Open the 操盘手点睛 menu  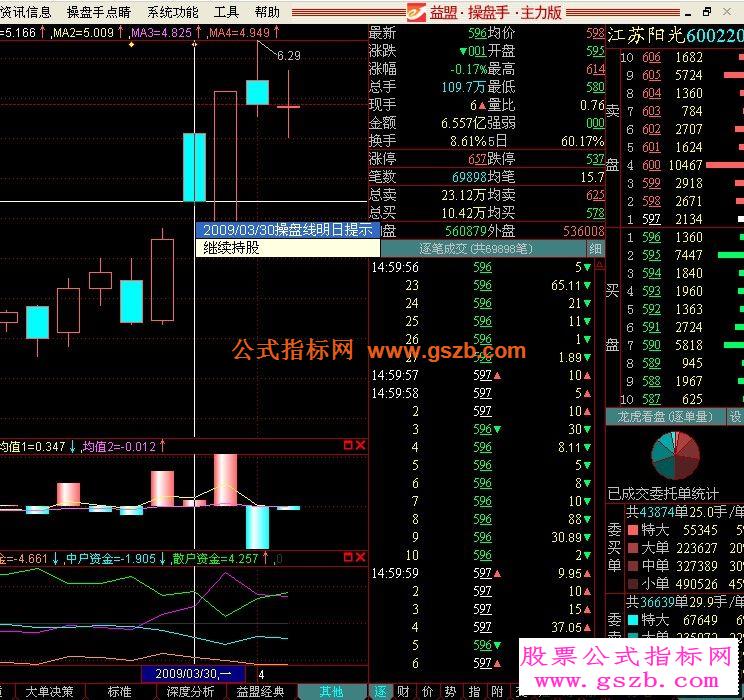[98, 11]
